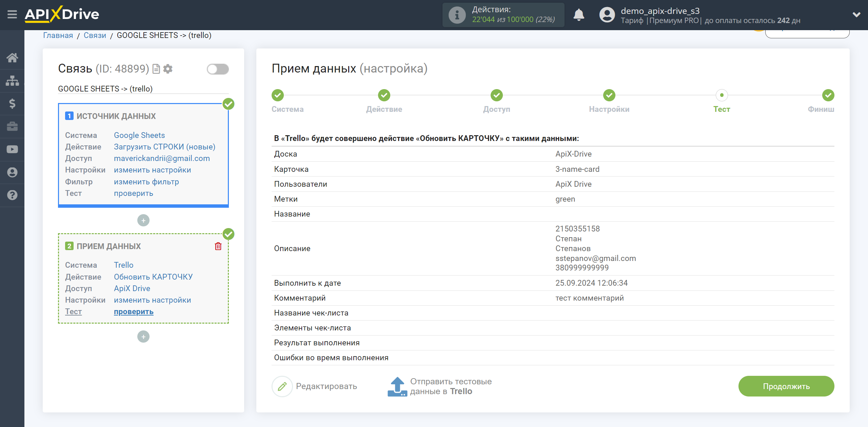Screen dimensions: 868x427
Task: Open the notifications bell
Action: point(579,15)
